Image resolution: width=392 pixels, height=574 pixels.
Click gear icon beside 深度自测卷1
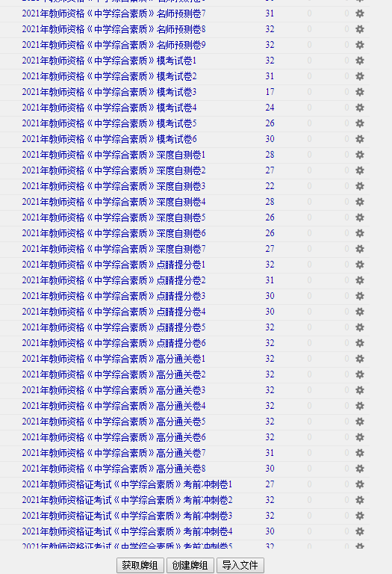point(360,155)
